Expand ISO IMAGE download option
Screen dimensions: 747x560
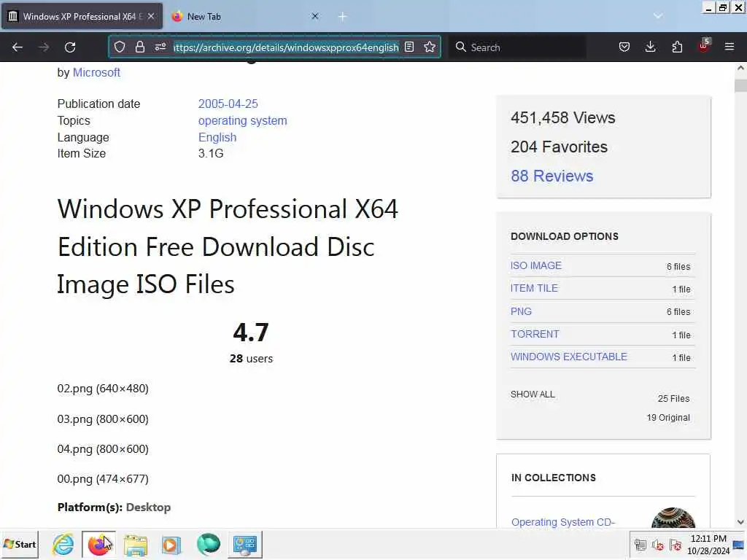click(536, 265)
